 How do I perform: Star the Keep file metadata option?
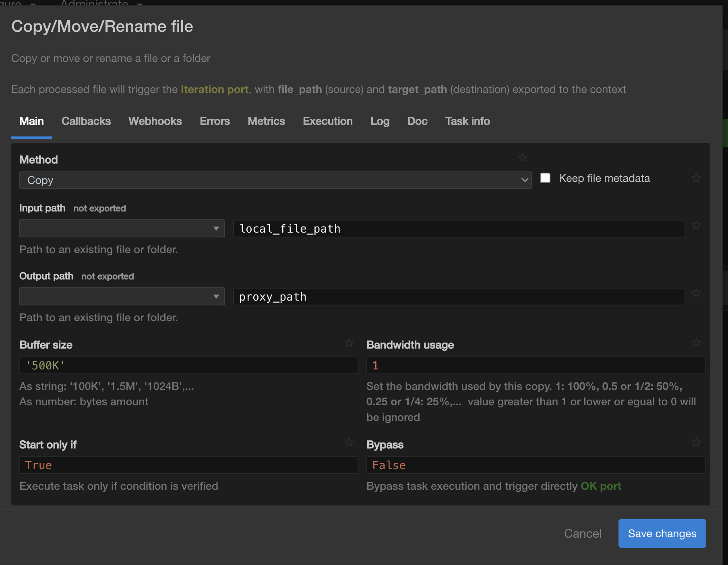[696, 178]
